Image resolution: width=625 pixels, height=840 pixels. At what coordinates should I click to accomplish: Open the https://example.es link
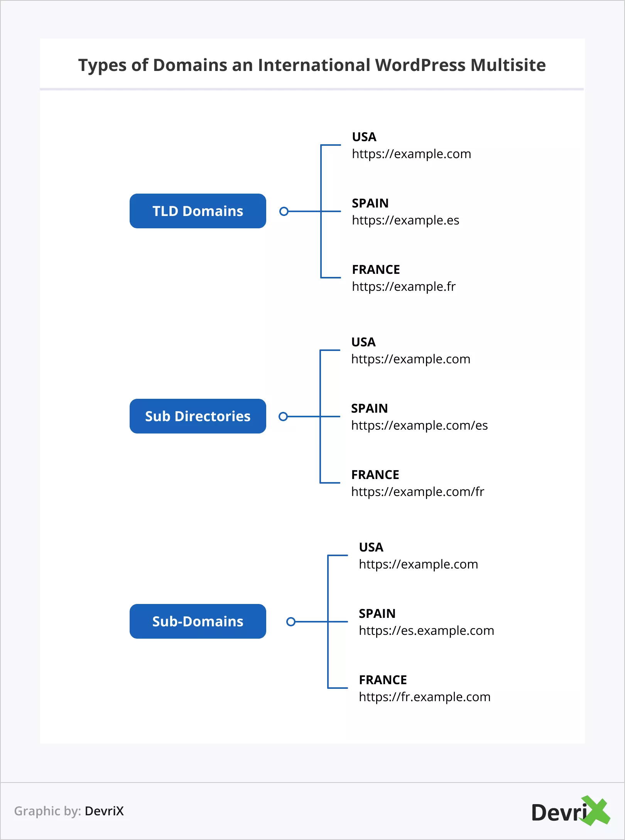405,220
